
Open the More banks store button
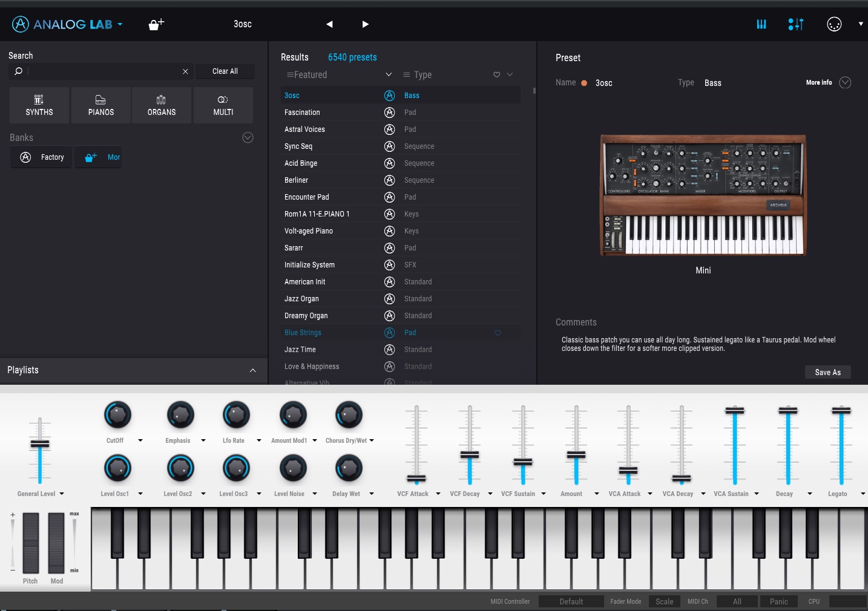pyautogui.click(x=99, y=157)
